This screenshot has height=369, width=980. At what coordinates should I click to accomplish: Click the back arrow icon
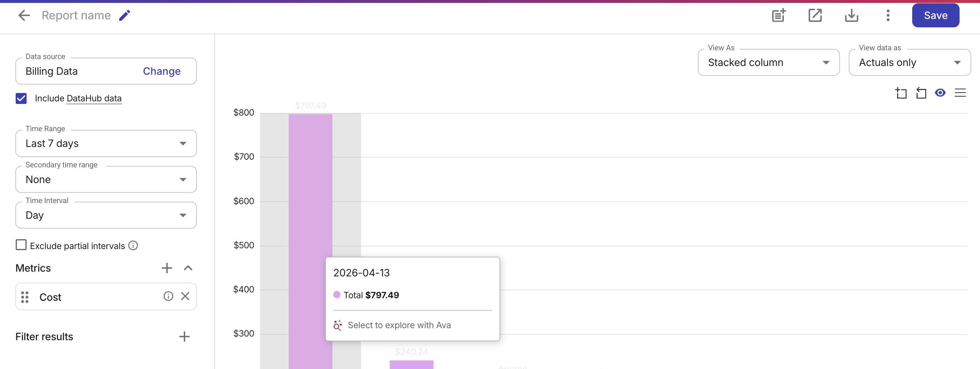24,15
